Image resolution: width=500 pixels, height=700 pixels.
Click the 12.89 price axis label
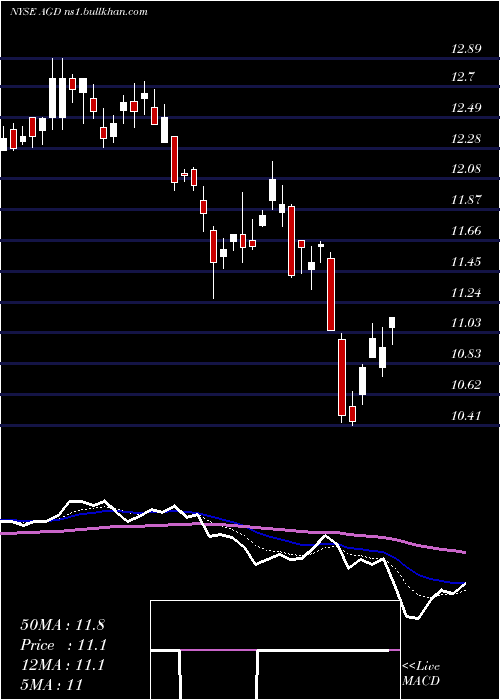point(467,49)
